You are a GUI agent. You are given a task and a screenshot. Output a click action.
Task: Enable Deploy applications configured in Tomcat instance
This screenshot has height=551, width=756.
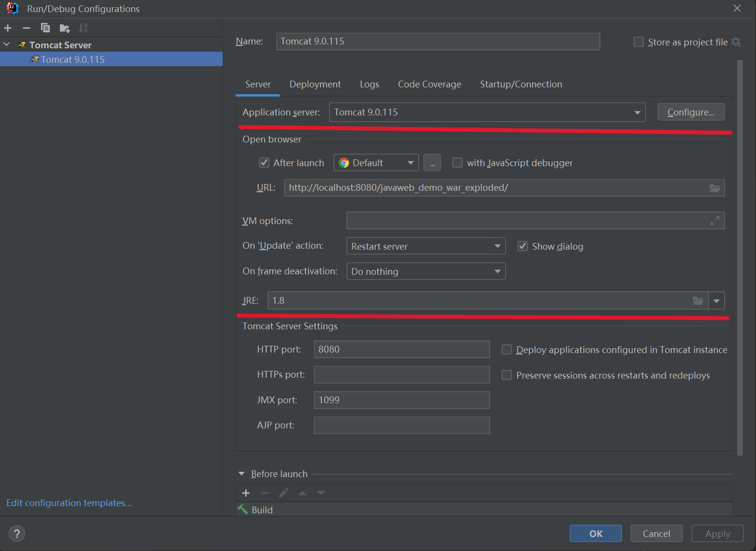tap(507, 350)
